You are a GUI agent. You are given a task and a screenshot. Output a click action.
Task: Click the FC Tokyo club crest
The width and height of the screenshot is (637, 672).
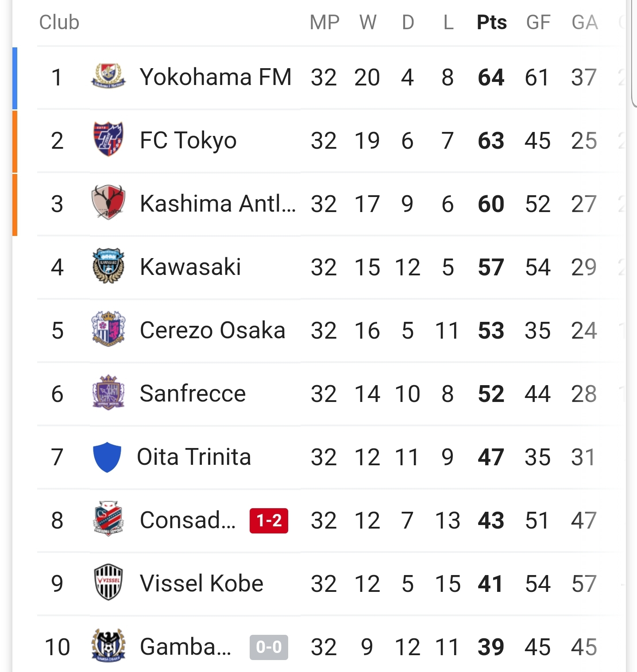pyautogui.click(x=108, y=139)
